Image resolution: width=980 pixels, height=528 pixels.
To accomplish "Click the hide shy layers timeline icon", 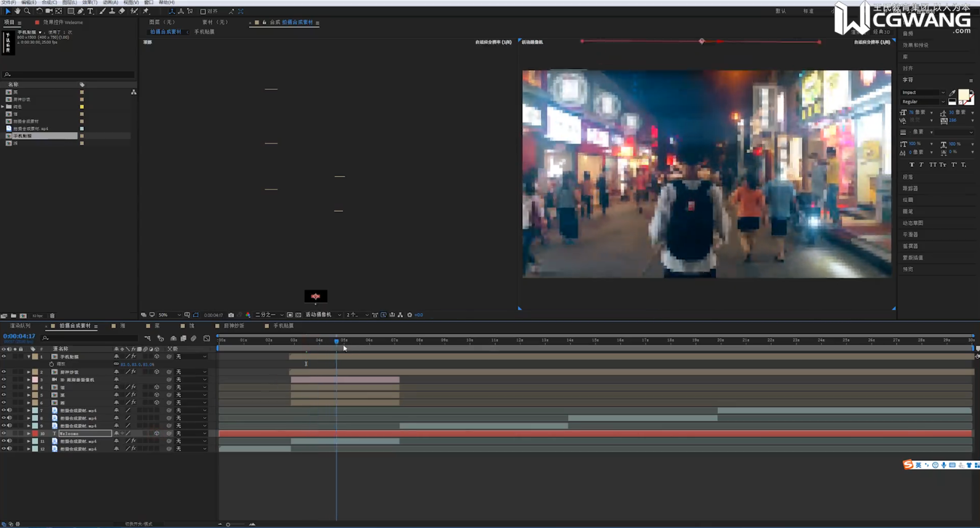I will click(x=174, y=338).
